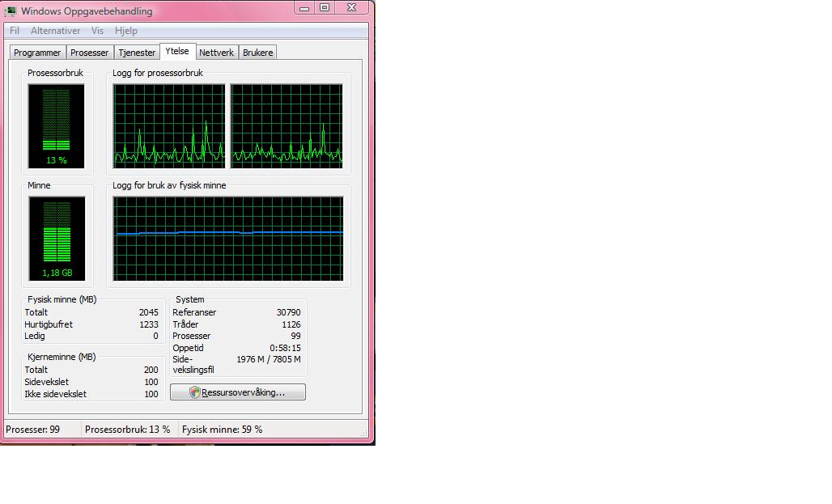832x504 pixels.
Task: Click the Tråder value 1126
Action: click(291, 324)
